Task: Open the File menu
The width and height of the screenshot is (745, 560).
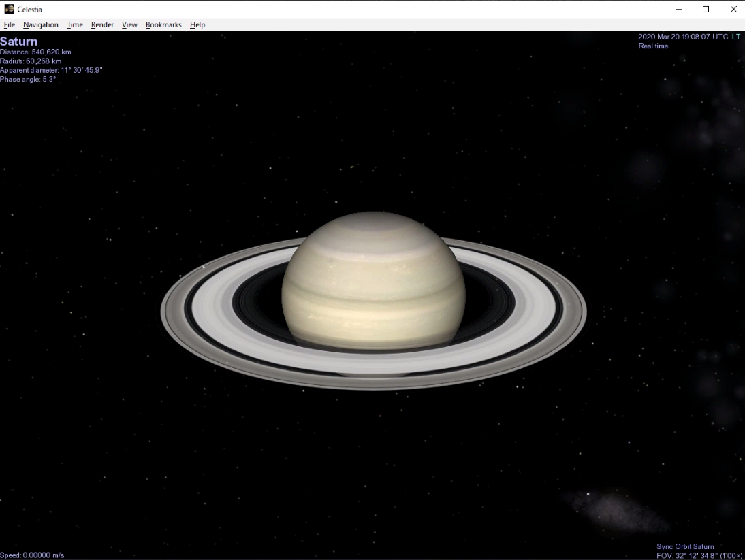Action: pos(10,24)
